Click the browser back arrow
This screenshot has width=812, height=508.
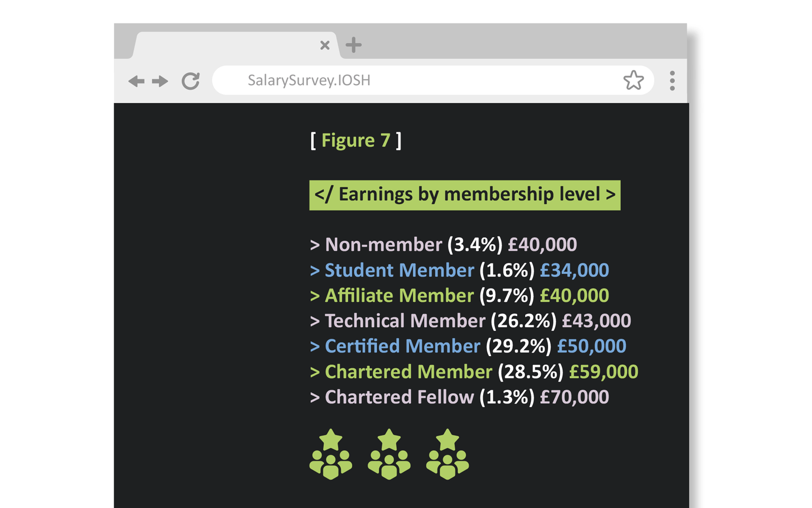tap(136, 81)
